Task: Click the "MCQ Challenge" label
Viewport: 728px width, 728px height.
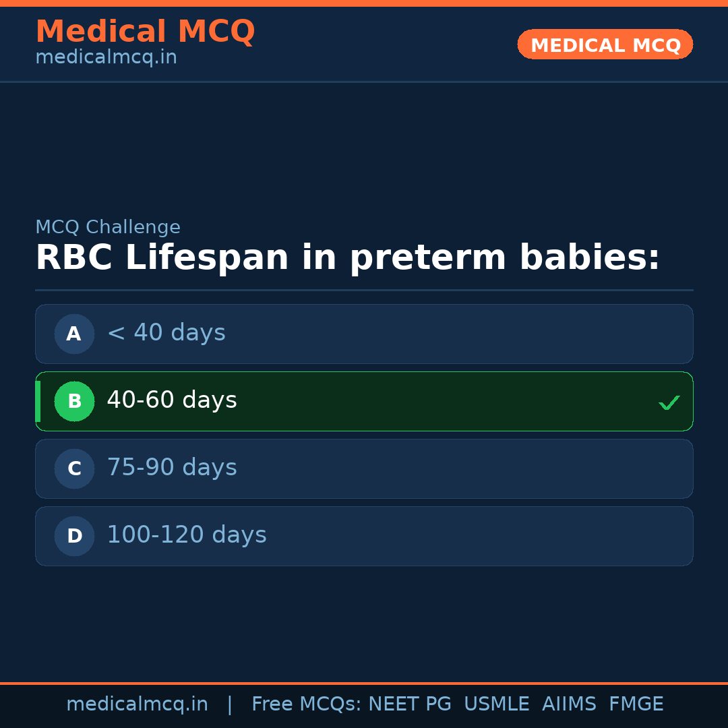Action: click(108, 227)
